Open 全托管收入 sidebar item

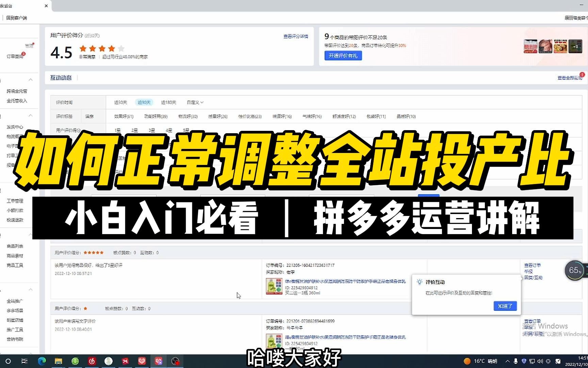click(17, 101)
